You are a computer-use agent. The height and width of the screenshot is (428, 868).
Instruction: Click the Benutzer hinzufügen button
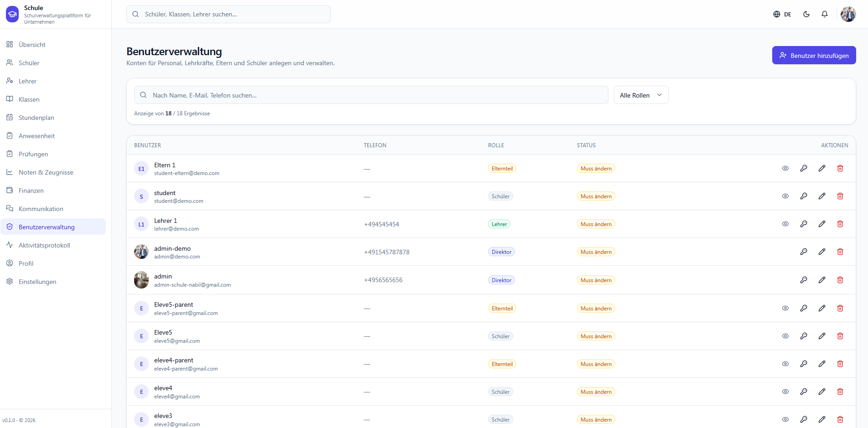pyautogui.click(x=814, y=55)
